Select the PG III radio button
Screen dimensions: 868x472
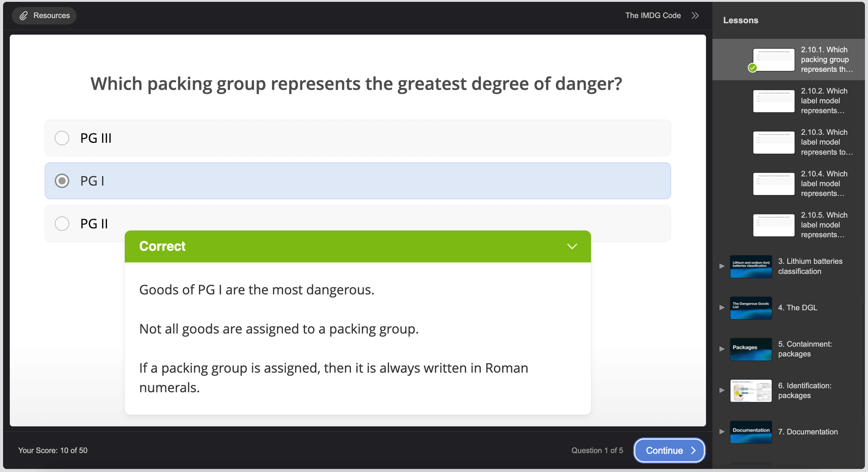[62, 138]
